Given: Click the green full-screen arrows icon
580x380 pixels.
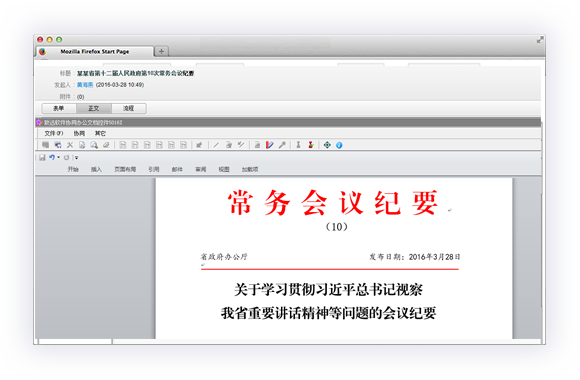Looking at the screenshot, I should [327, 145].
